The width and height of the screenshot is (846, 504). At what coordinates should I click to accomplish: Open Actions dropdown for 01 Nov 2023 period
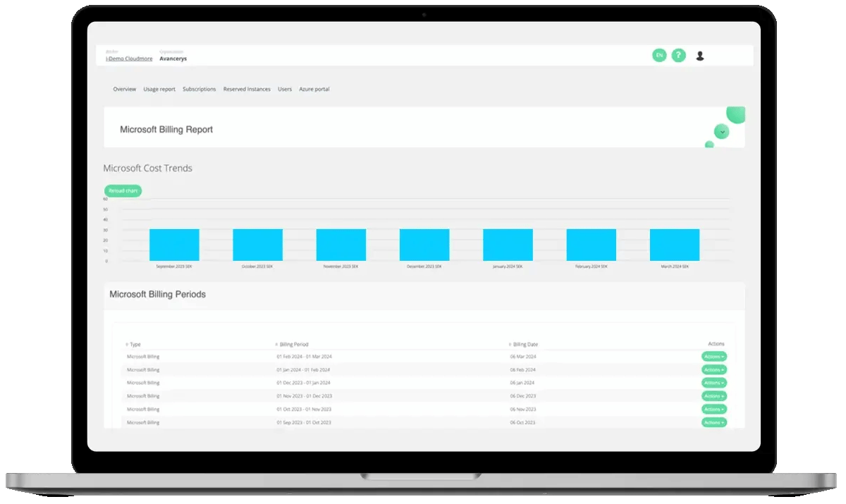(713, 396)
